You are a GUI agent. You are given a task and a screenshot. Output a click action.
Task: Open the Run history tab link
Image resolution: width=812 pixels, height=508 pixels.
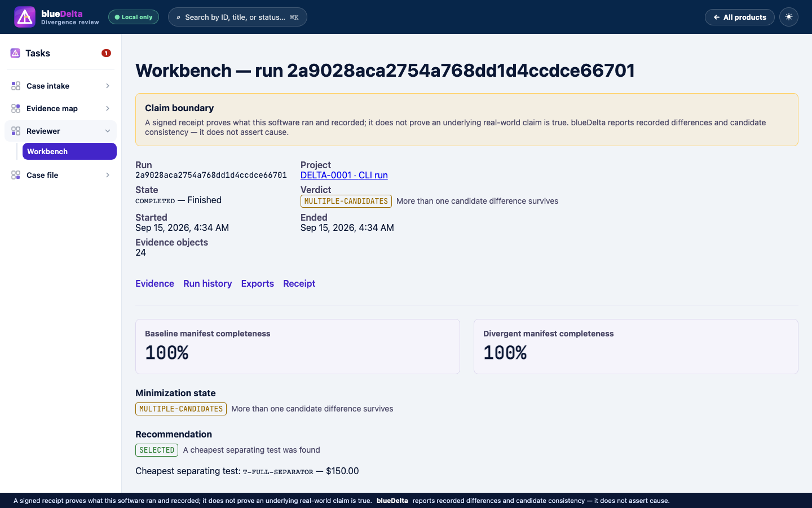[208, 283]
